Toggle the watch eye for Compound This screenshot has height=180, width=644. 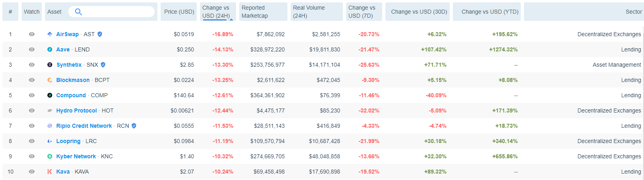[x=32, y=95]
